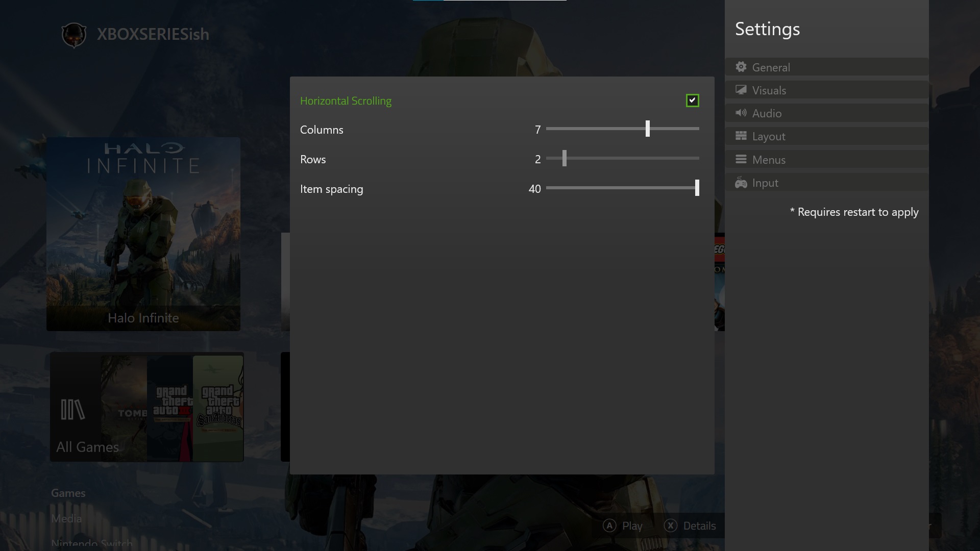
Task: Select the Halo Infinite game cover
Action: click(143, 234)
